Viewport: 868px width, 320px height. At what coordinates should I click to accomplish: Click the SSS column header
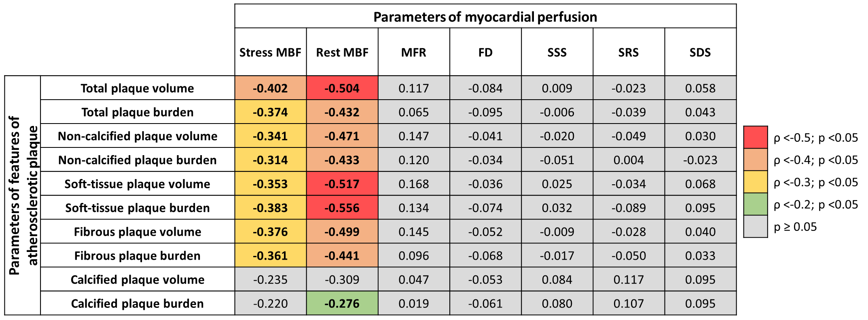pyautogui.click(x=557, y=52)
